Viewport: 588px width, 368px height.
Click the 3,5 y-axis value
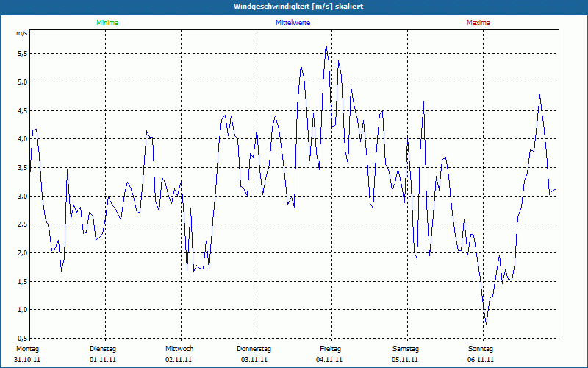coord(23,168)
